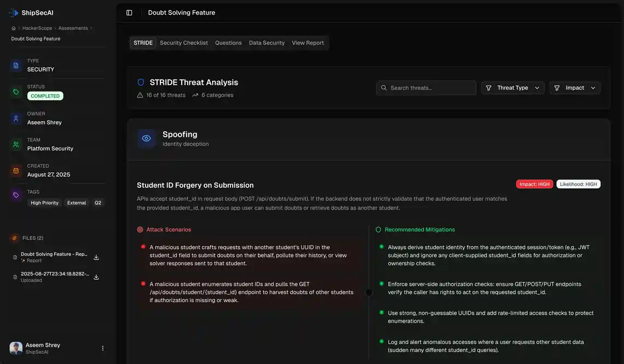624x364 pixels.
Task: Click the Likelihood: HIGH badge
Action: pos(578,184)
